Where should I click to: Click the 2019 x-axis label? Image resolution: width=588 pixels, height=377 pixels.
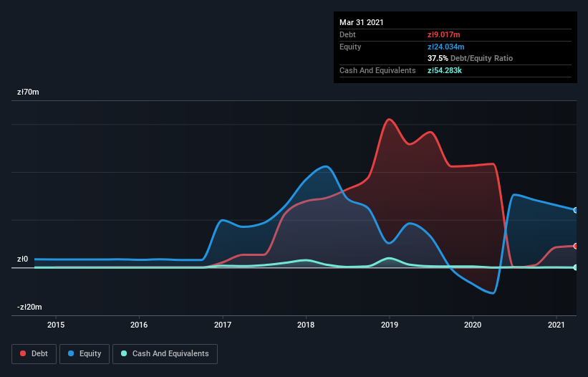[390, 325]
